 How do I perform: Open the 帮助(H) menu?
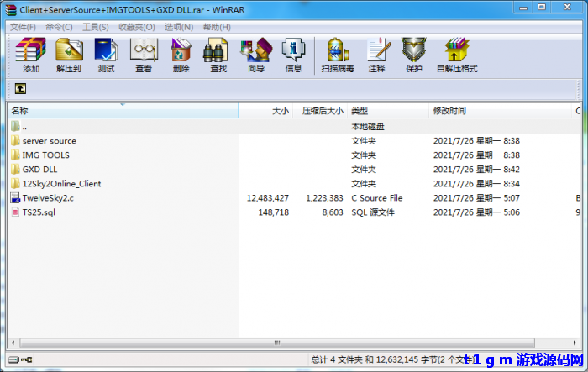coord(217,27)
